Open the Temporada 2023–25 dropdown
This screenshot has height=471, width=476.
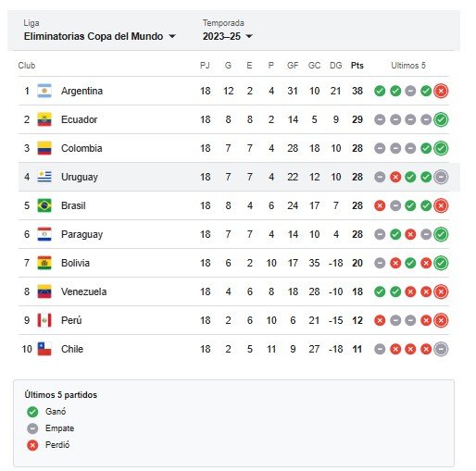228,36
